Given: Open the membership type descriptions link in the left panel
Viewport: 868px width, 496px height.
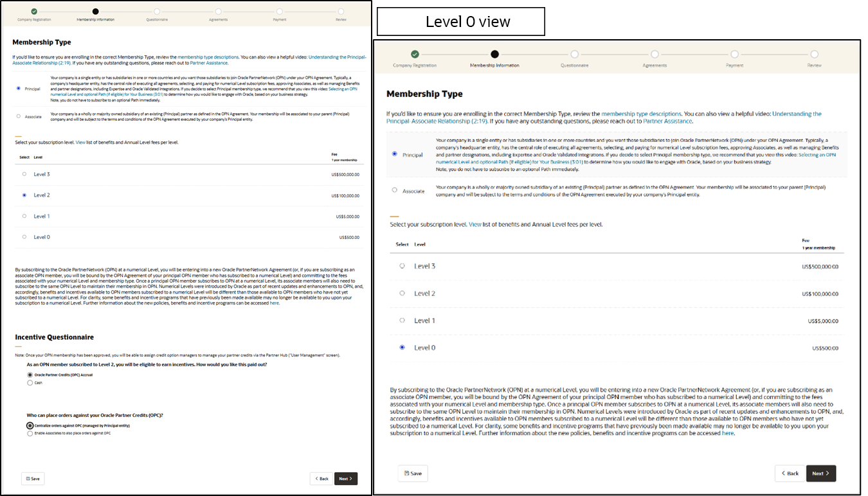Looking at the screenshot, I should 208,57.
